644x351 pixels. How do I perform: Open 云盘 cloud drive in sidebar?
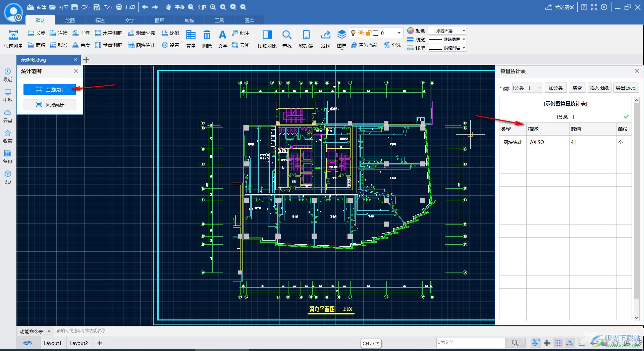8,116
